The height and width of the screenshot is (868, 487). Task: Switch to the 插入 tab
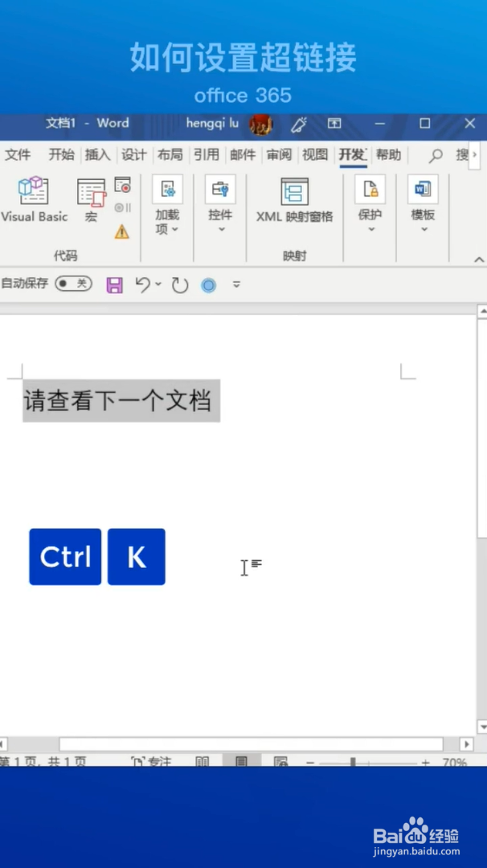pyautogui.click(x=97, y=154)
